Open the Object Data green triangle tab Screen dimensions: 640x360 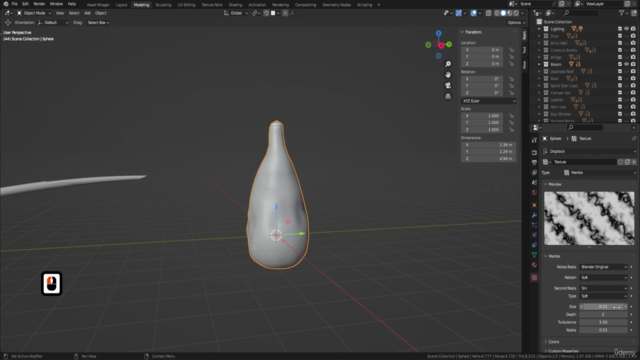point(534,255)
